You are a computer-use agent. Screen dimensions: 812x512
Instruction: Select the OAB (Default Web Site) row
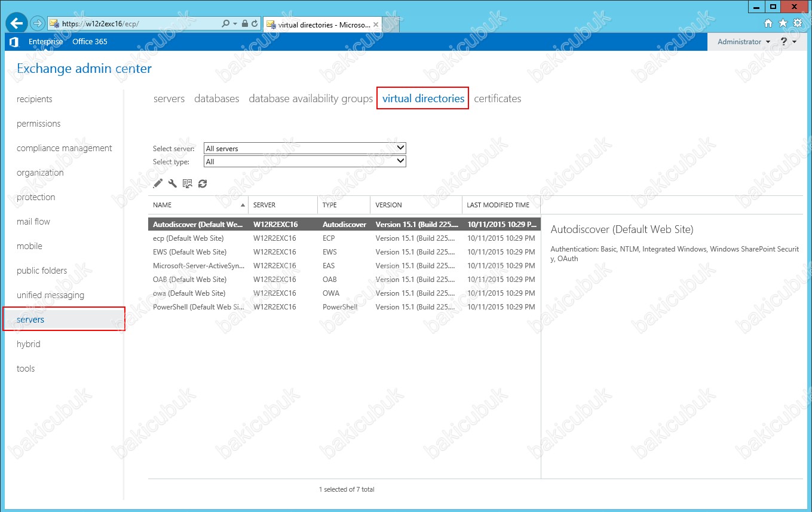pyautogui.click(x=344, y=280)
